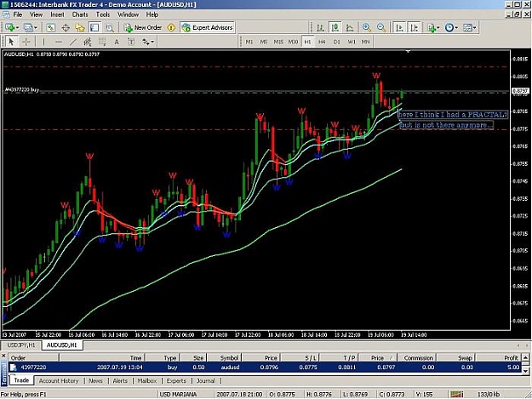Open the Charts menu
This screenshot has width=532, height=399.
(x=80, y=14)
